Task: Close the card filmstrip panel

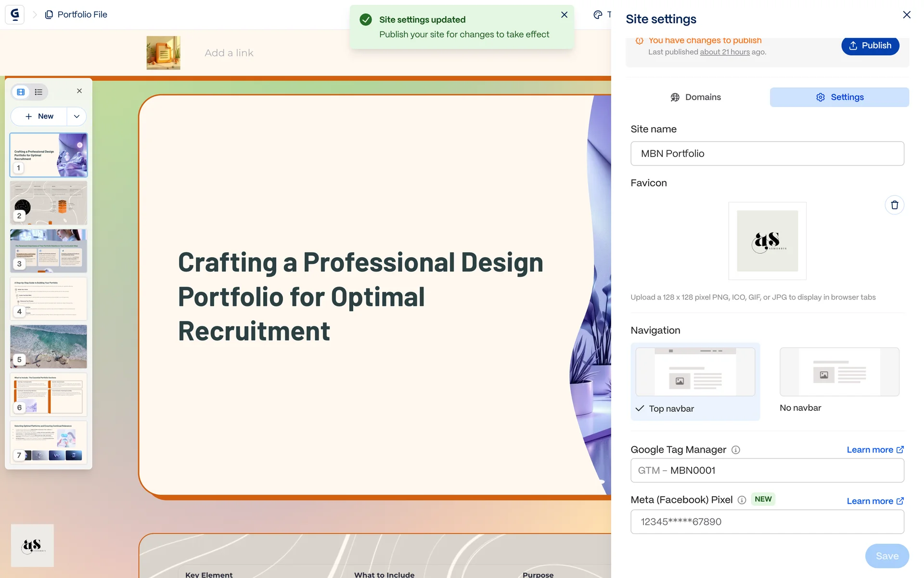Action: [79, 91]
